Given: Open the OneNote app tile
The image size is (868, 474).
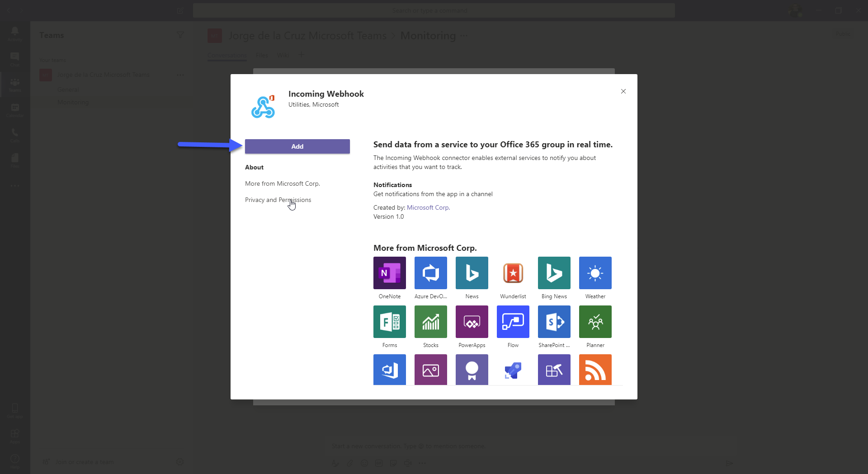Looking at the screenshot, I should pos(390,273).
